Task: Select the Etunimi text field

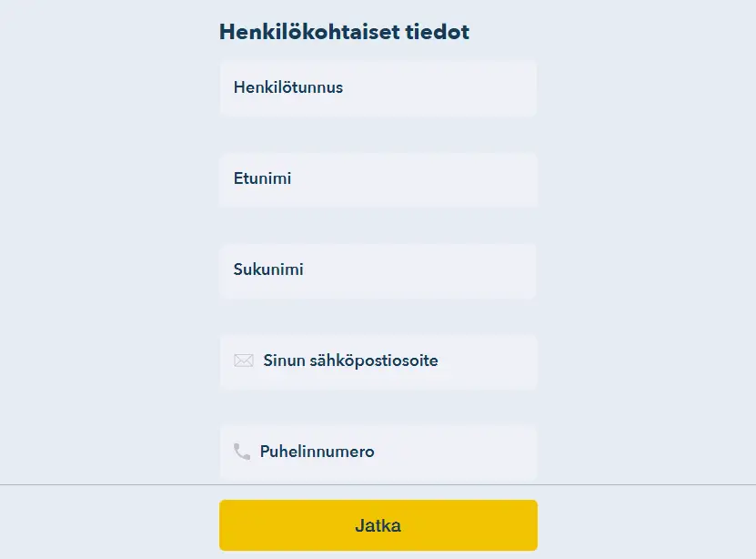Action: coord(378,179)
